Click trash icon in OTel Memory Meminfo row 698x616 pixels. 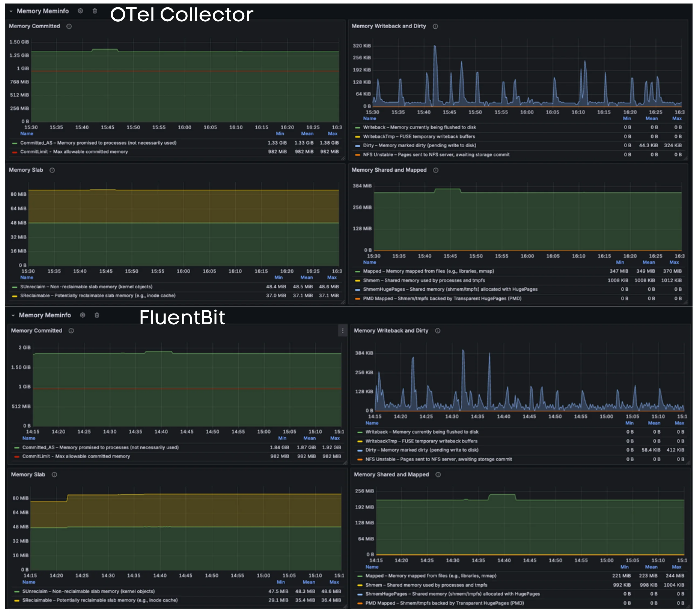94,11
